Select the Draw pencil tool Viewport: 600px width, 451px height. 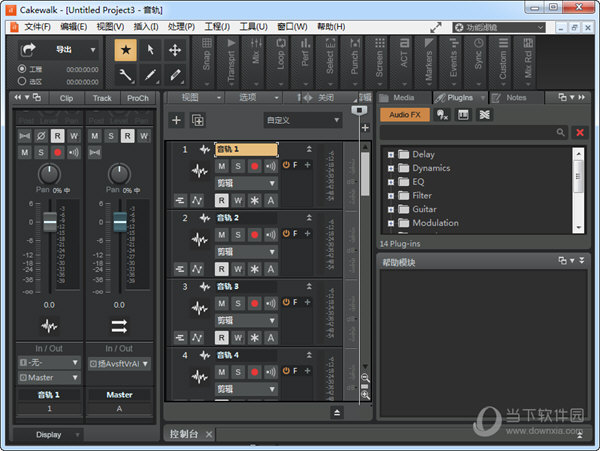coord(150,75)
